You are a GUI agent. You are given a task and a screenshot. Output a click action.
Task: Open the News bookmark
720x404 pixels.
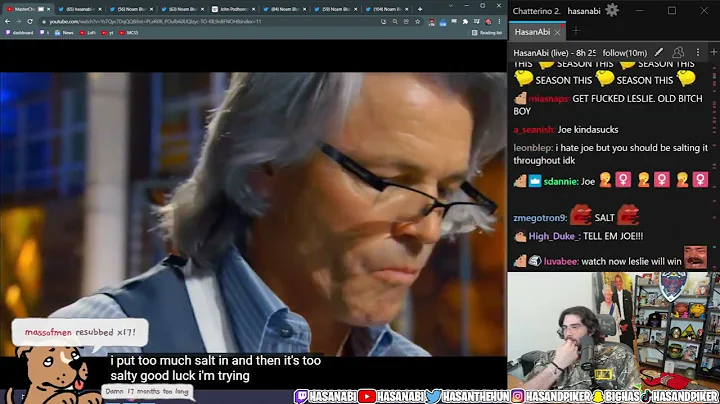(64, 33)
